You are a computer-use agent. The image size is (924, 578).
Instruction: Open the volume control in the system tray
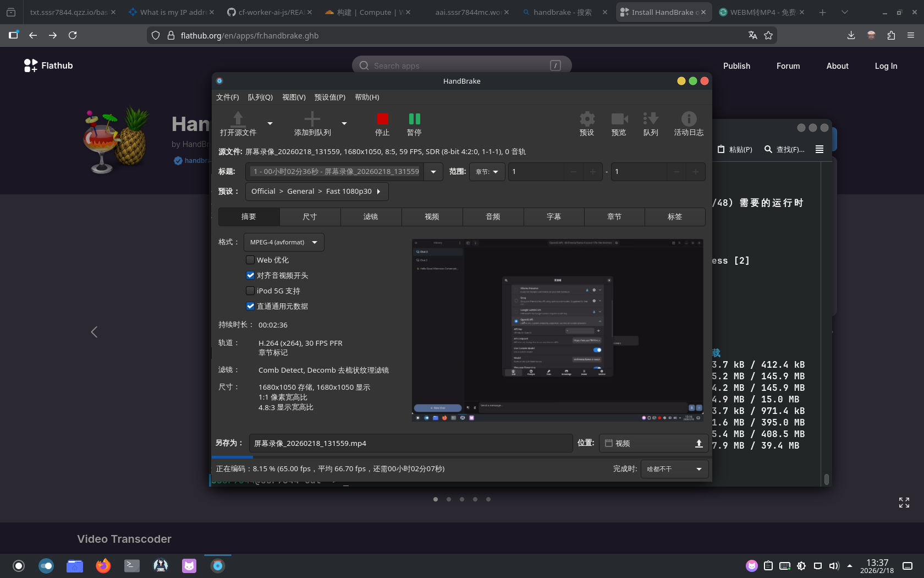[834, 566]
